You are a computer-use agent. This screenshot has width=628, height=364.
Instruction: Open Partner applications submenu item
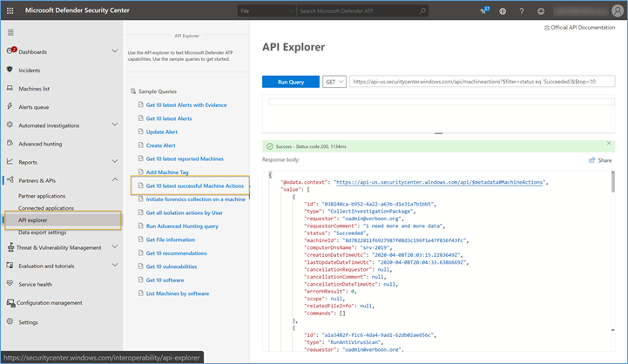tap(42, 196)
